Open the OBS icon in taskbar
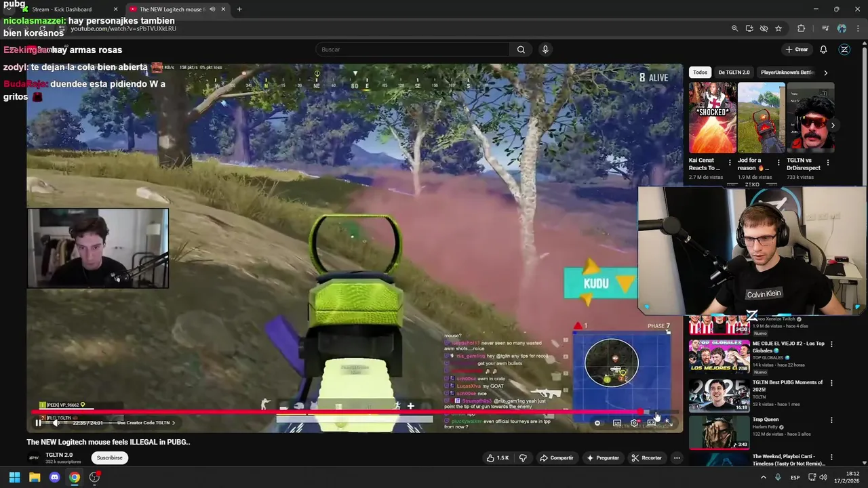The width and height of the screenshot is (868, 488). [x=95, y=477]
